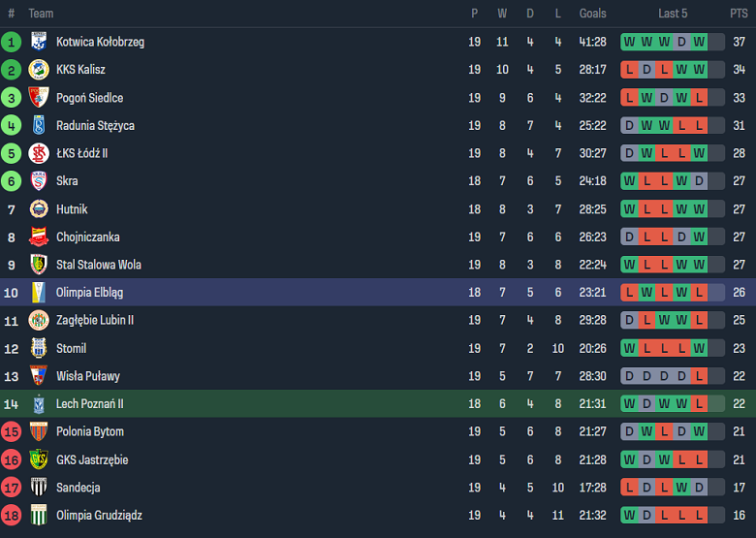Open the Olimpia Elbląg team link
756x538 pixels.
pyautogui.click(x=89, y=293)
